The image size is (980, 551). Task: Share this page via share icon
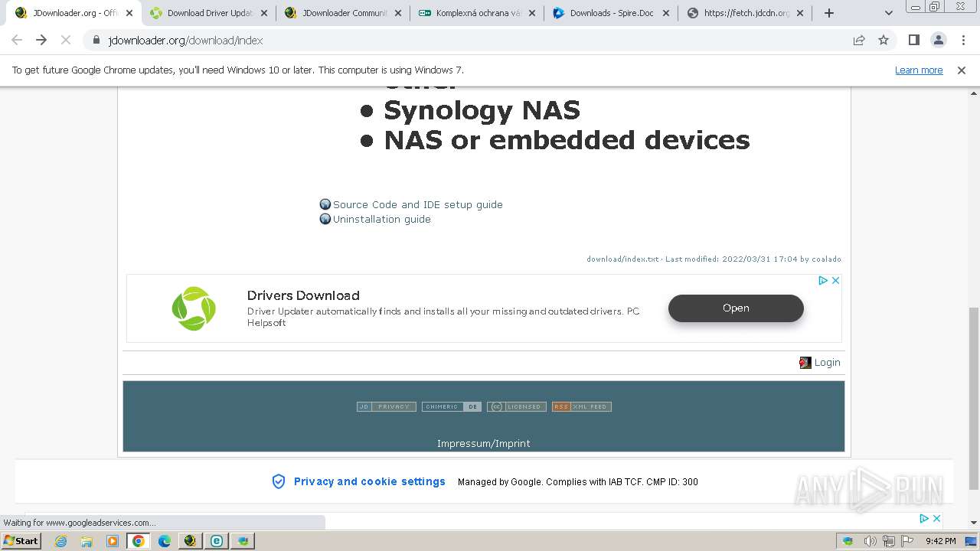coord(859,40)
